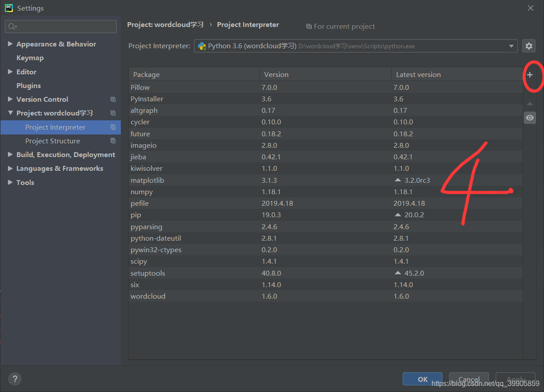Screen dimensions: 544x392
Task: Expand Build, Execution, Deployment section
Action: pyautogui.click(x=10, y=154)
